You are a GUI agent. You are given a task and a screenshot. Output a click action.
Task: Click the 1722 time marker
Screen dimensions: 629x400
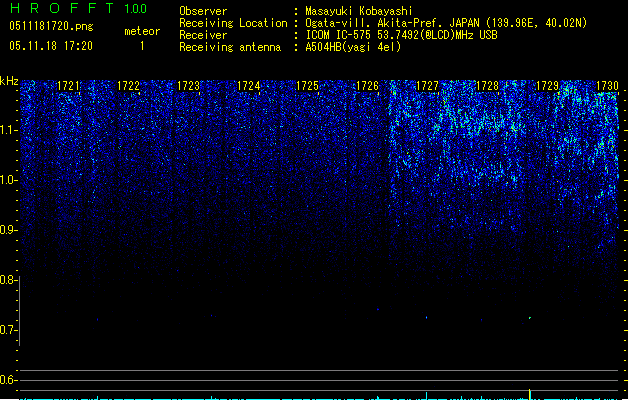[x=128, y=86]
